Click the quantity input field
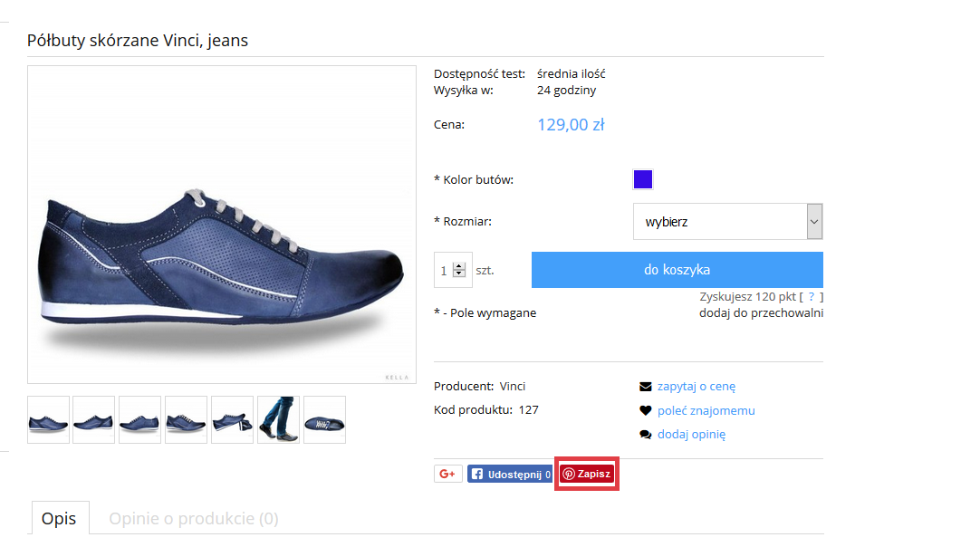 [444, 271]
